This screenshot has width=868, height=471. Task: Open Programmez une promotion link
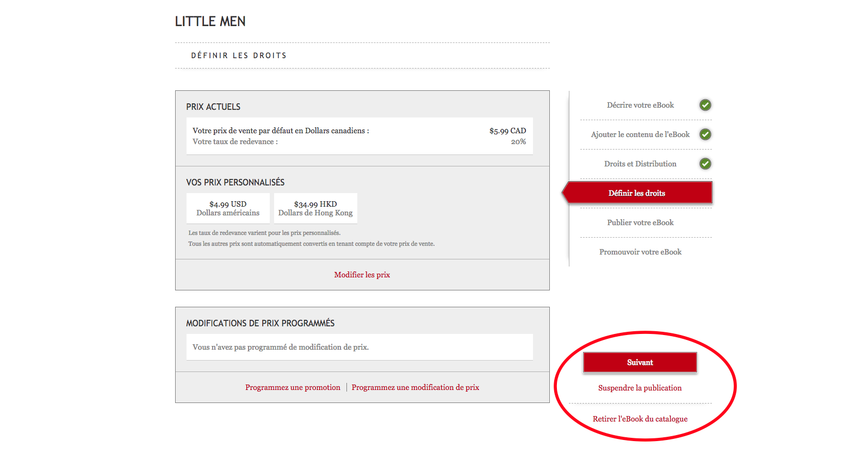[x=293, y=387]
